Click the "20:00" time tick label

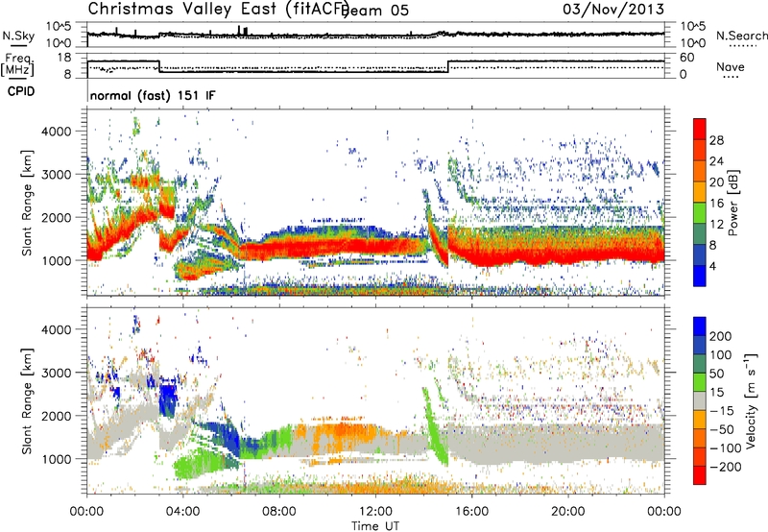[x=567, y=512]
